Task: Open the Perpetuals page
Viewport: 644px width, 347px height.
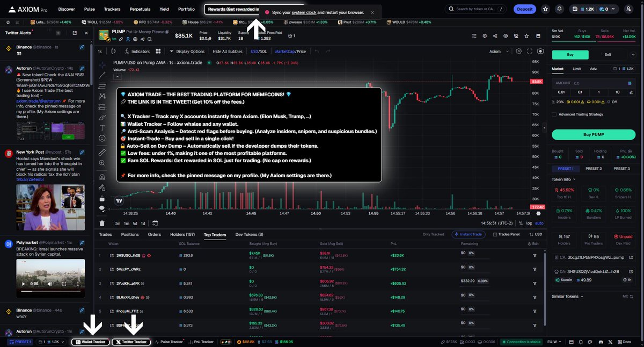Action: (140, 9)
